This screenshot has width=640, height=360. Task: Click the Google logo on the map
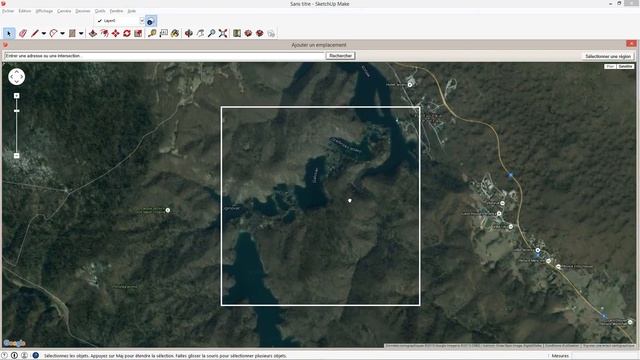click(14, 343)
